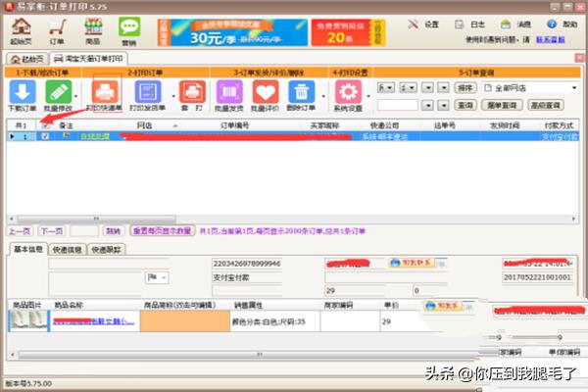This screenshot has width=588, height=392.
Task: Go to next page with 下一页
Action: (x=52, y=230)
